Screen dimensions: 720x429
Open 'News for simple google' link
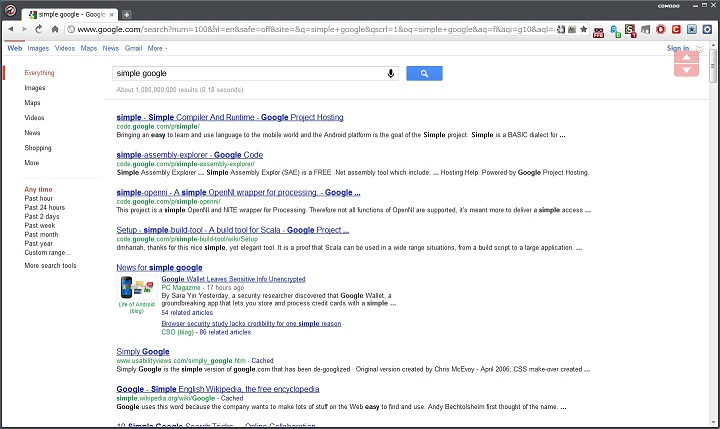coord(159,267)
